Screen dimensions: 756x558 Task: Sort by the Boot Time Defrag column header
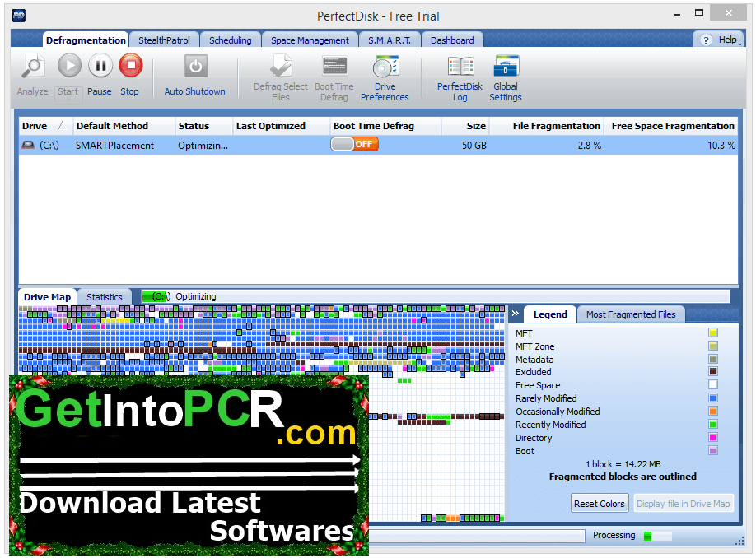pyautogui.click(x=385, y=126)
